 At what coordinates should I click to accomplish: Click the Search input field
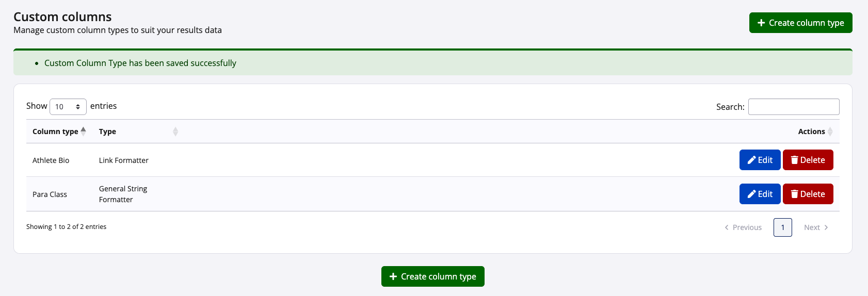click(794, 107)
